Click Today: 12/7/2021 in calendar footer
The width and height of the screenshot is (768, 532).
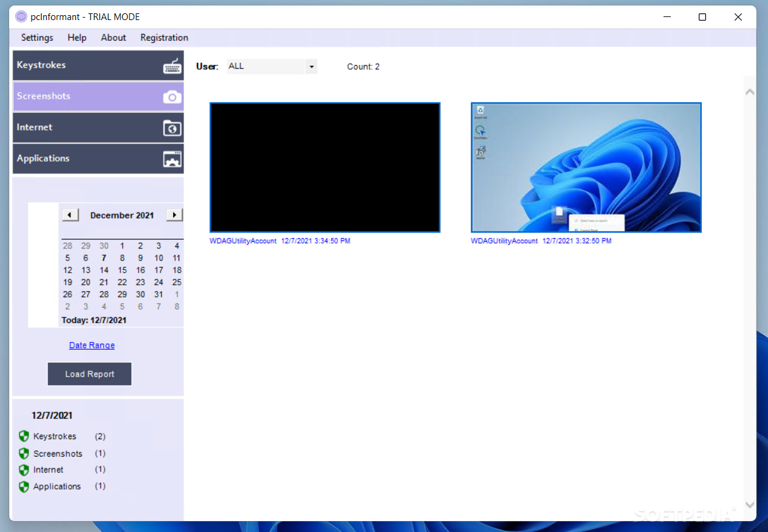94,320
